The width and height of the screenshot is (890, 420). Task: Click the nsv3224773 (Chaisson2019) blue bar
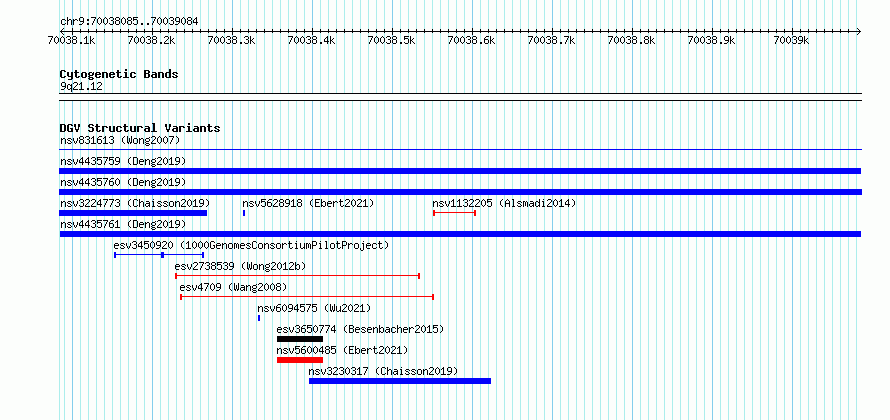(133, 213)
